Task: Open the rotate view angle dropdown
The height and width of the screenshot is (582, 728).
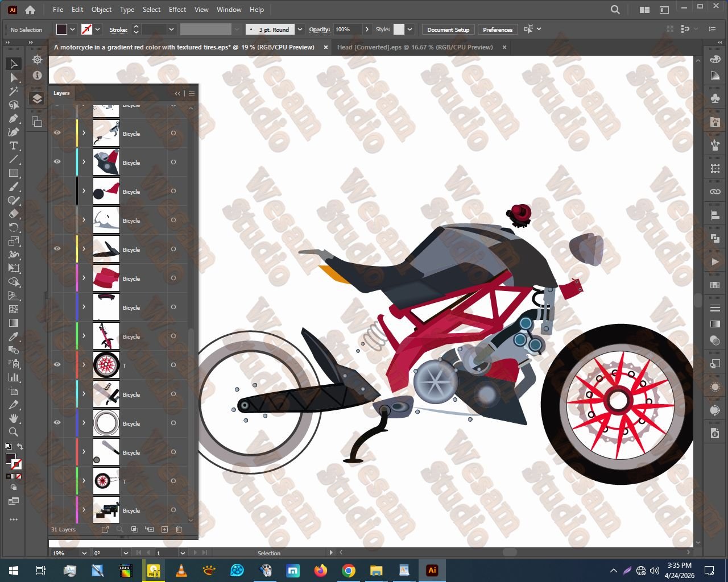Action: tap(126, 553)
